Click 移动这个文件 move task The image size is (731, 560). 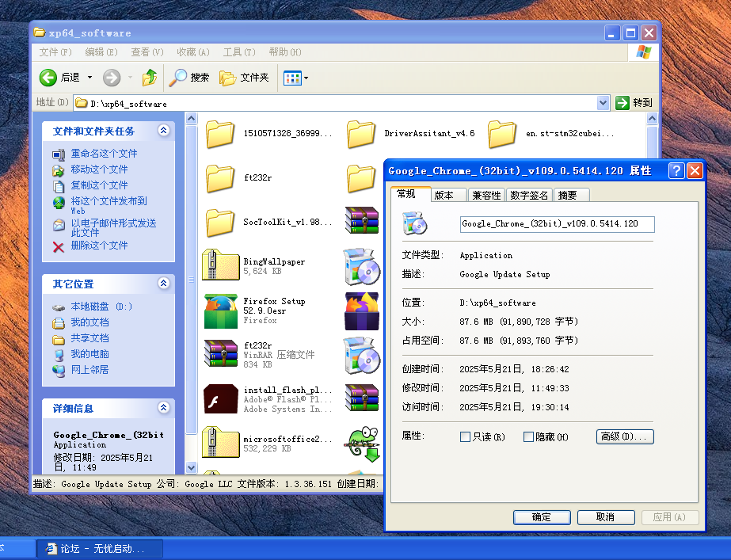(99, 170)
